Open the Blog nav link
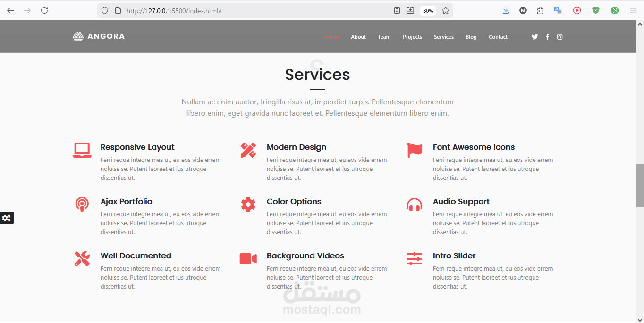The height and width of the screenshot is (323, 644). tap(471, 37)
